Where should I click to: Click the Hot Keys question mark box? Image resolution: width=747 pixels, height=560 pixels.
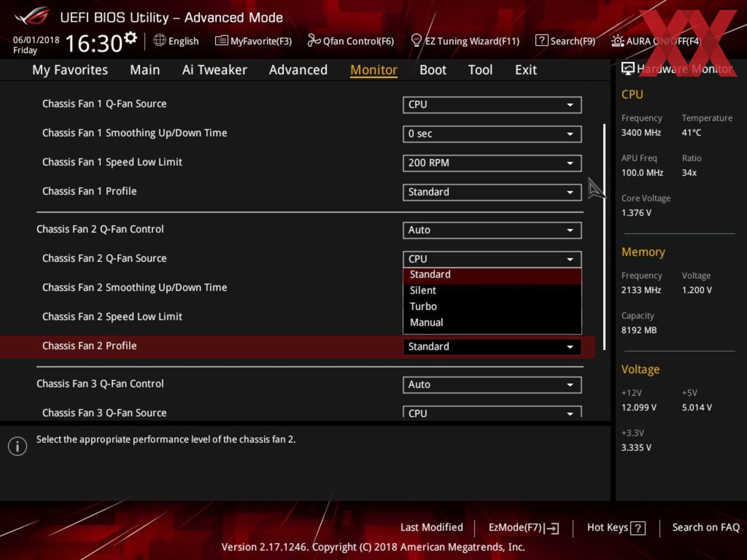[x=638, y=528]
